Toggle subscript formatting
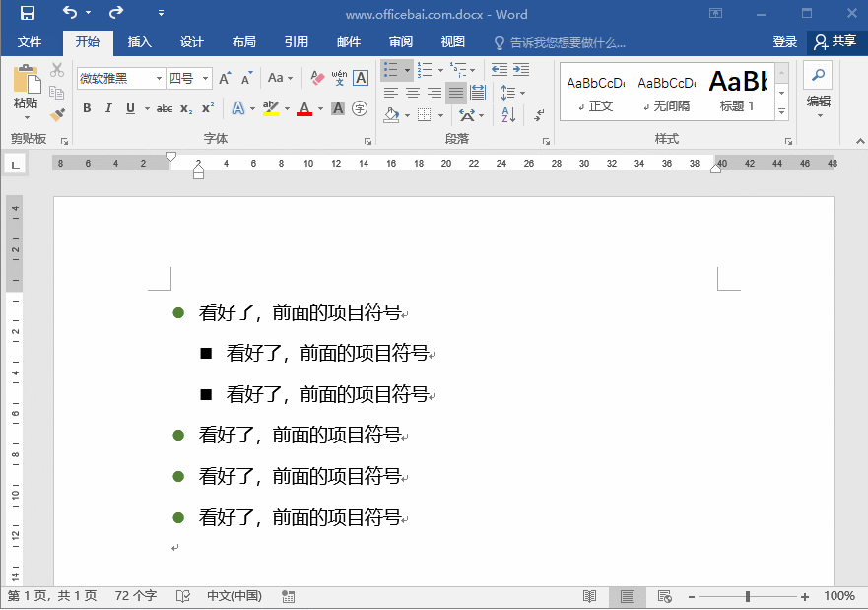This screenshot has height=610, width=868. click(186, 108)
